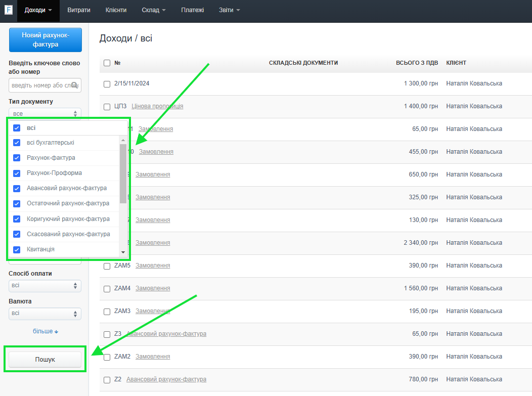
Task: Toggle the 'Рахунок-Проформа' checkbox
Action: pyautogui.click(x=17, y=173)
